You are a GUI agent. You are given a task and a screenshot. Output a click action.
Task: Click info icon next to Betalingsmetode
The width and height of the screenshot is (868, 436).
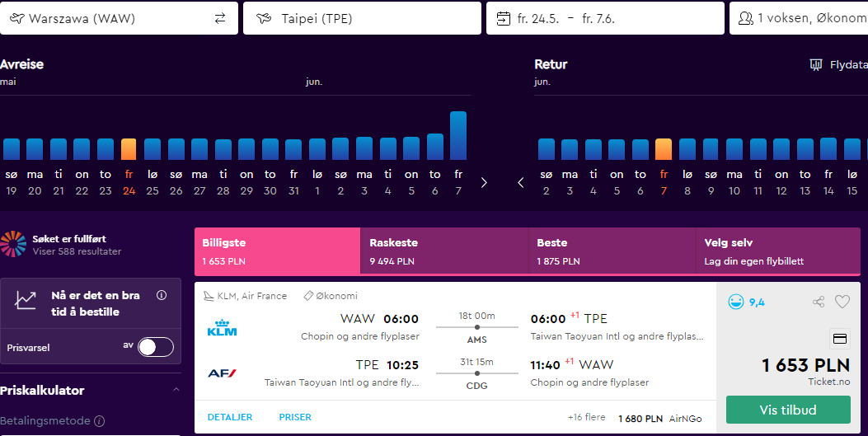[x=99, y=421]
